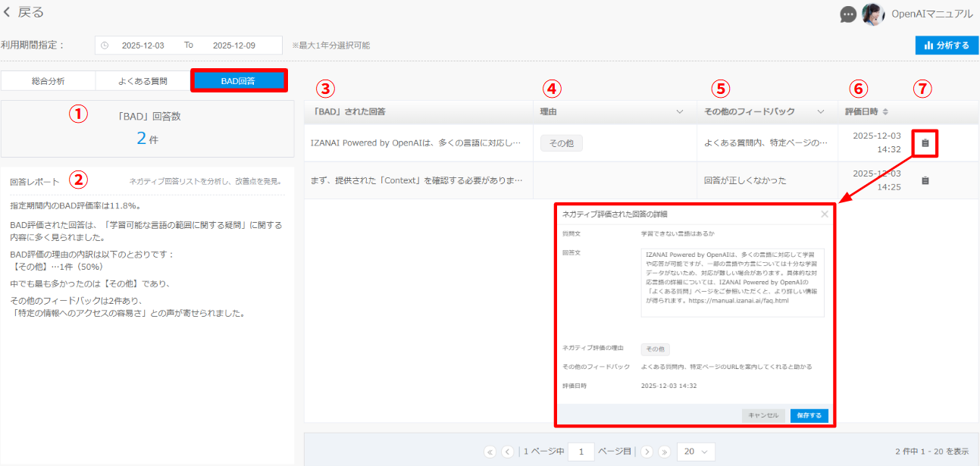Jump to the last page of results
Viewport: 980px width, 466px height.
665,452
